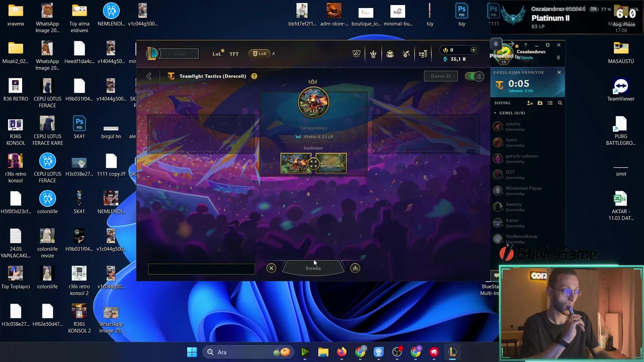Open the AKTAR 11.03 Excel file
This screenshot has height=362, width=644.
pos(621,206)
